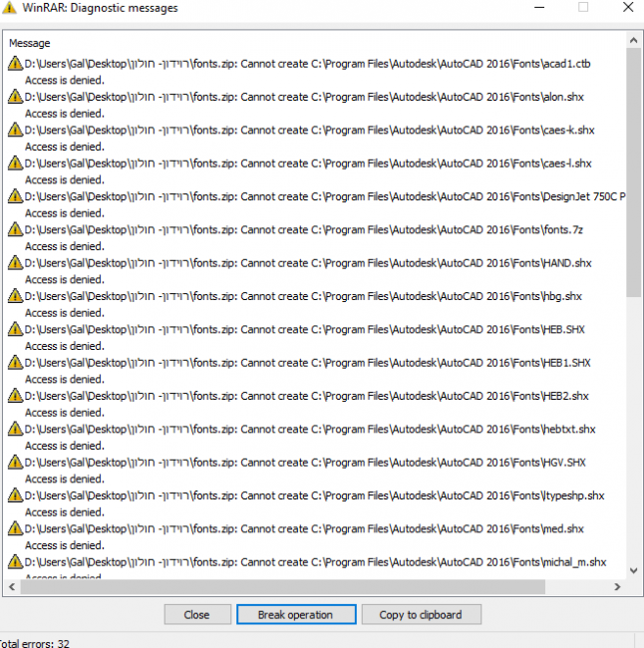This screenshot has height=648, width=644.
Task: Click the warning icon beside michal_m.shx message
Action: point(15,562)
